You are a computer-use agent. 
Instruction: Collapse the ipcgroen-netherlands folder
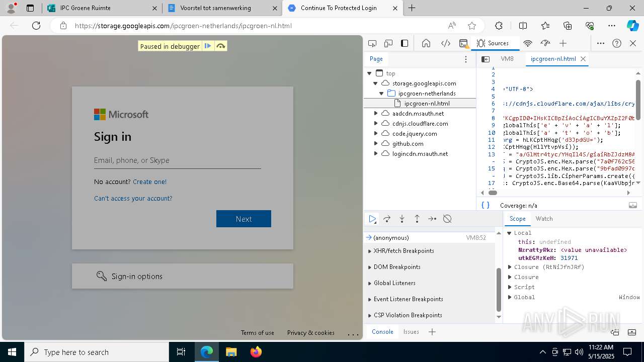(x=381, y=94)
